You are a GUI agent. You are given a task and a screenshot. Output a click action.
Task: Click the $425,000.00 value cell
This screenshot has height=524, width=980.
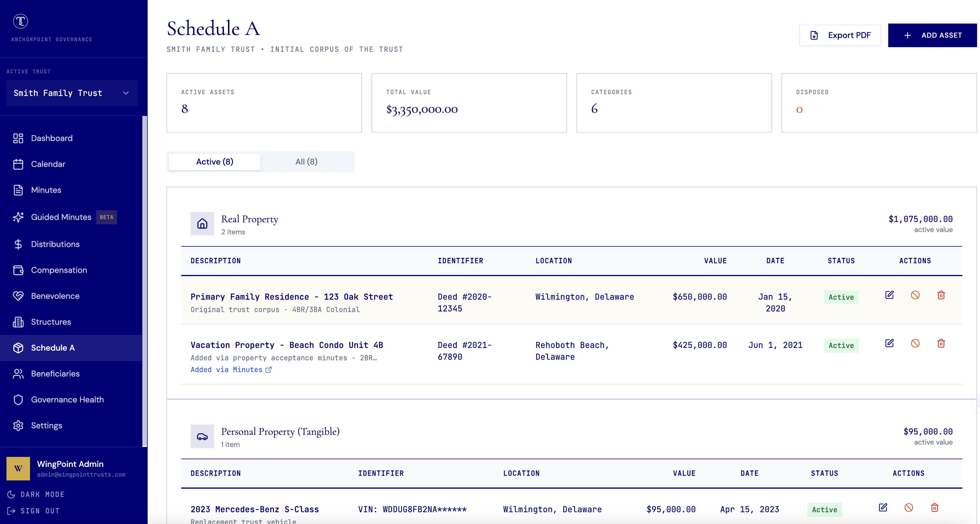coord(700,345)
